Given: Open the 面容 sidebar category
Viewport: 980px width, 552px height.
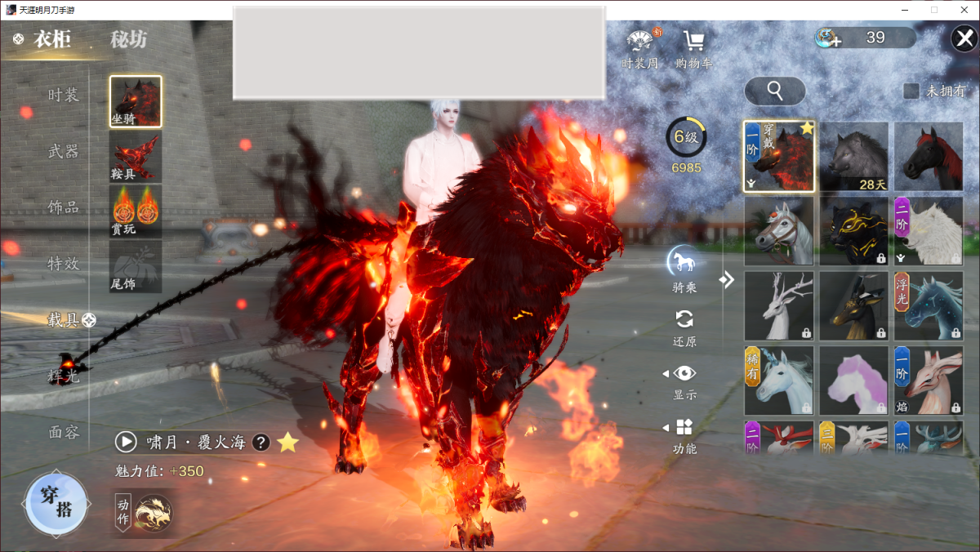Looking at the screenshot, I should 64,432.
